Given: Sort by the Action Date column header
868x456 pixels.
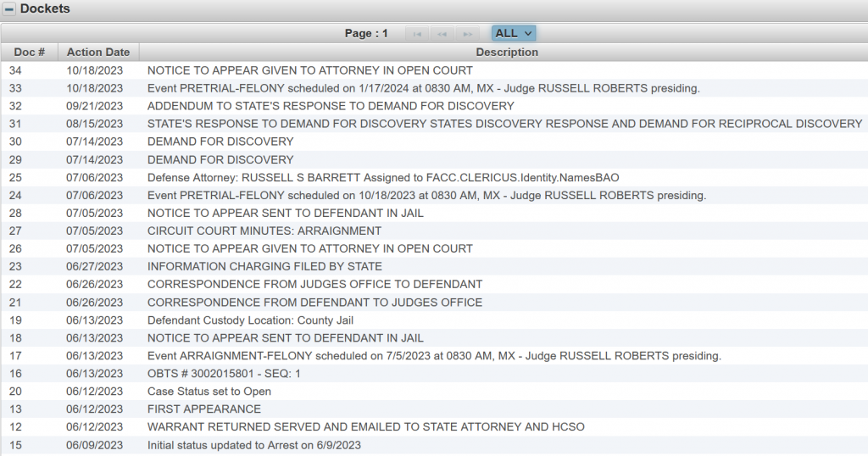Looking at the screenshot, I should pos(98,52).
